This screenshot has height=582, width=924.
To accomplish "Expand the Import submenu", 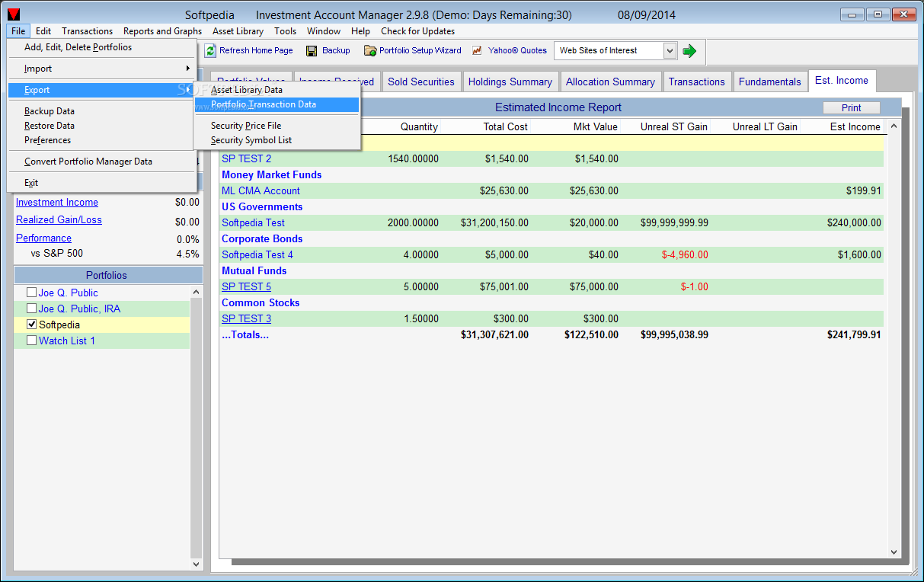I will tap(101, 69).
